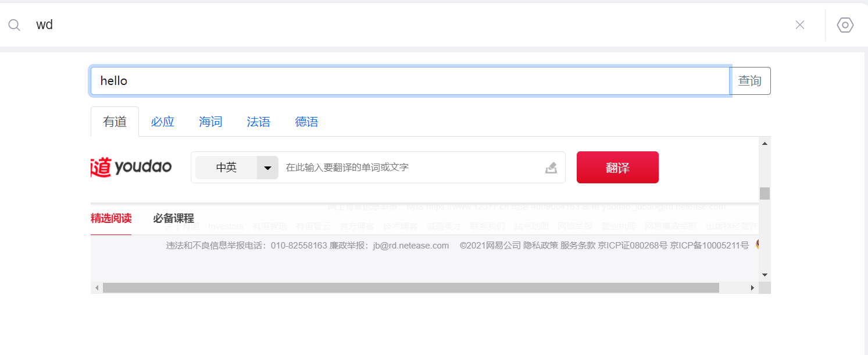Click the horizontal scrollbar left arrow
Image resolution: width=868 pixels, height=355 pixels.
[x=97, y=288]
